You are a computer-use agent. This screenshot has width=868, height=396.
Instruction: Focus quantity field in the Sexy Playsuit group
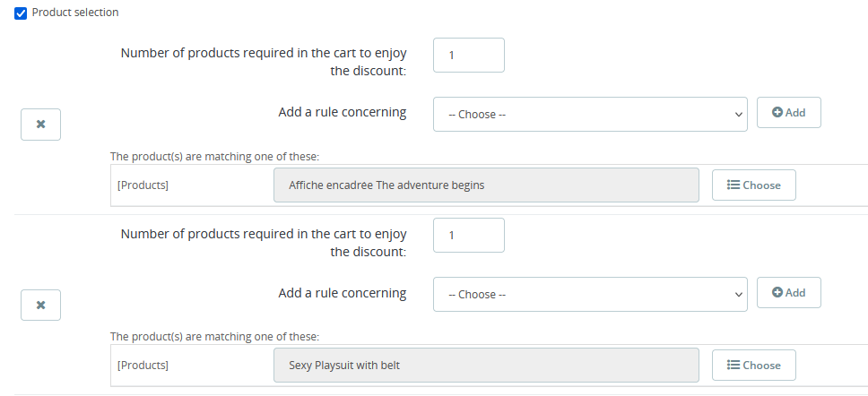click(468, 236)
